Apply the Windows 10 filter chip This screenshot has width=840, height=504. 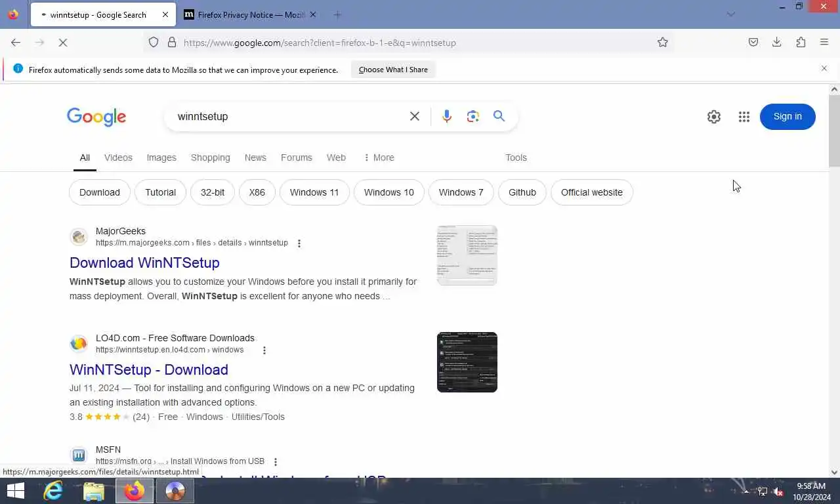pyautogui.click(x=389, y=192)
